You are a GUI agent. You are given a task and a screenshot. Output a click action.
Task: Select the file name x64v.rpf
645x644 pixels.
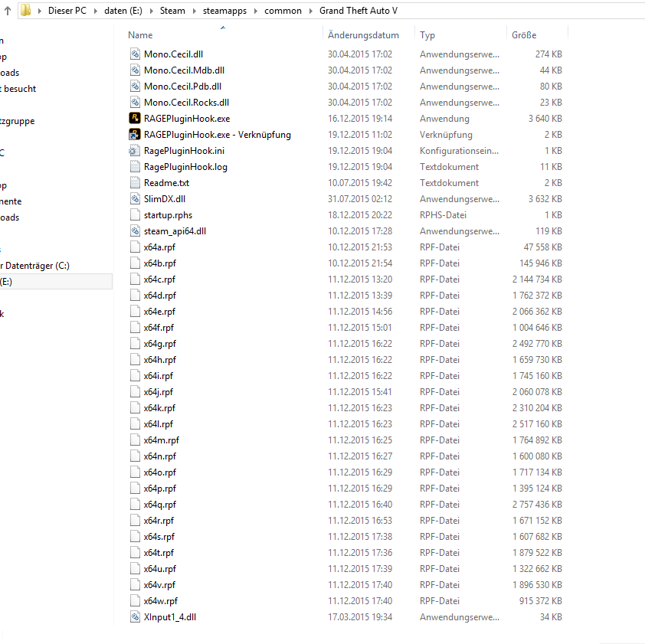159,585
